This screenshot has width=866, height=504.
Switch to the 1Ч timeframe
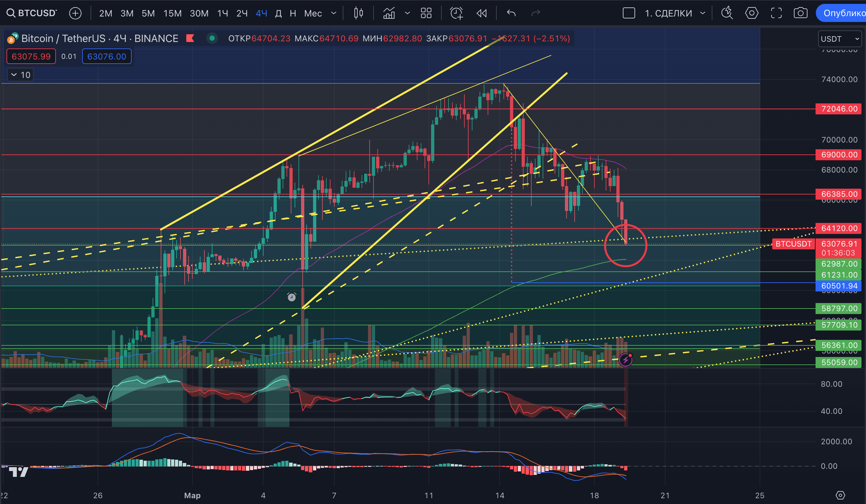click(222, 13)
